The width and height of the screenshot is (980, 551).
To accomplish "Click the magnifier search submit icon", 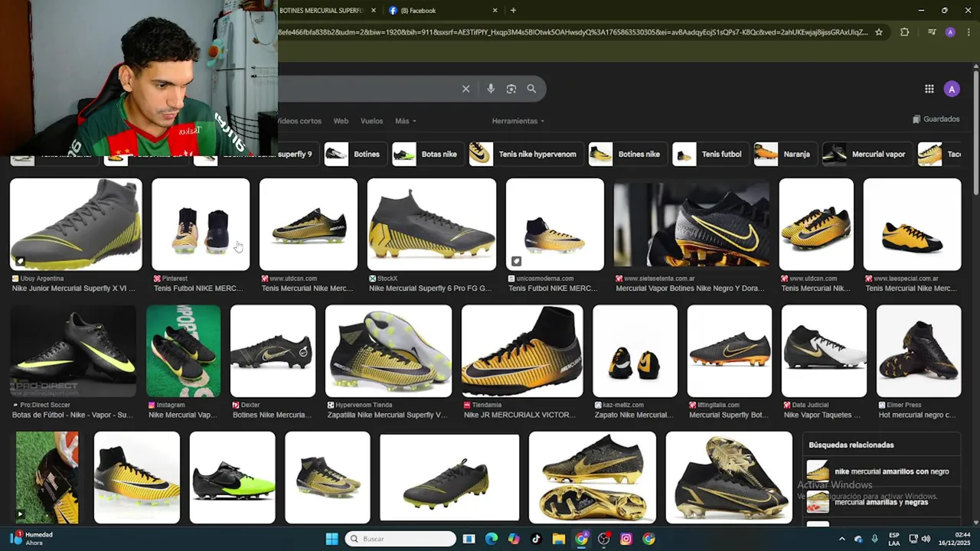I will [531, 89].
